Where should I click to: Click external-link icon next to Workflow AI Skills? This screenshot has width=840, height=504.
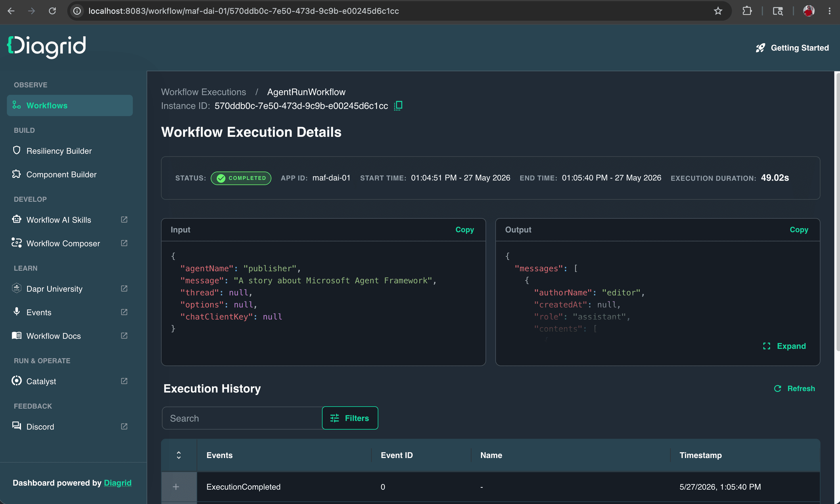(x=124, y=220)
